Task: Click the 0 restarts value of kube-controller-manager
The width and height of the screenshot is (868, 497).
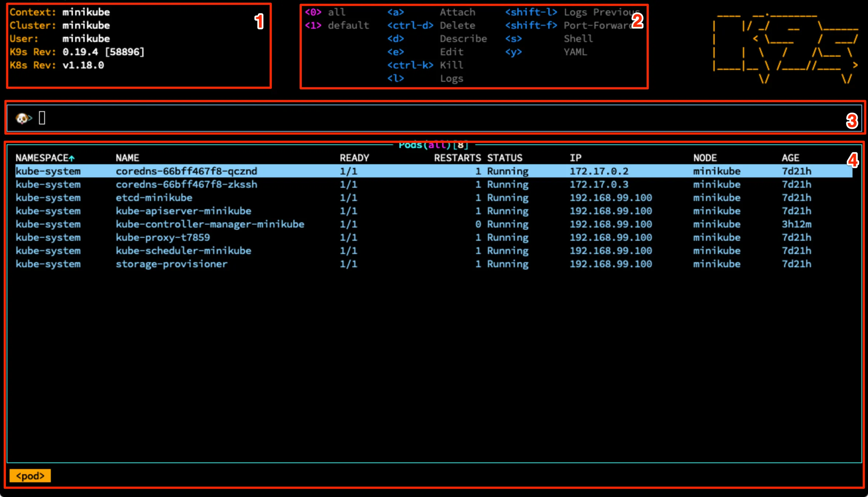Action: [x=478, y=224]
